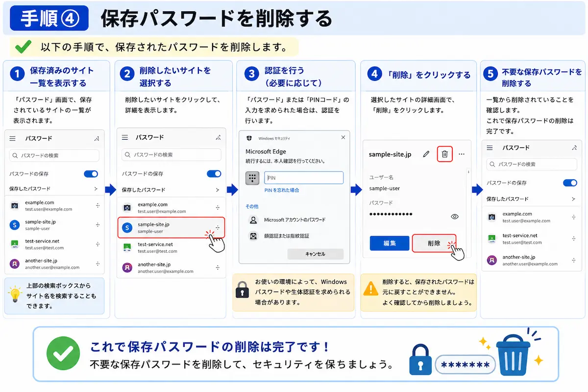
Task: Click the sample-user username value
Action: pyautogui.click(x=385, y=188)
